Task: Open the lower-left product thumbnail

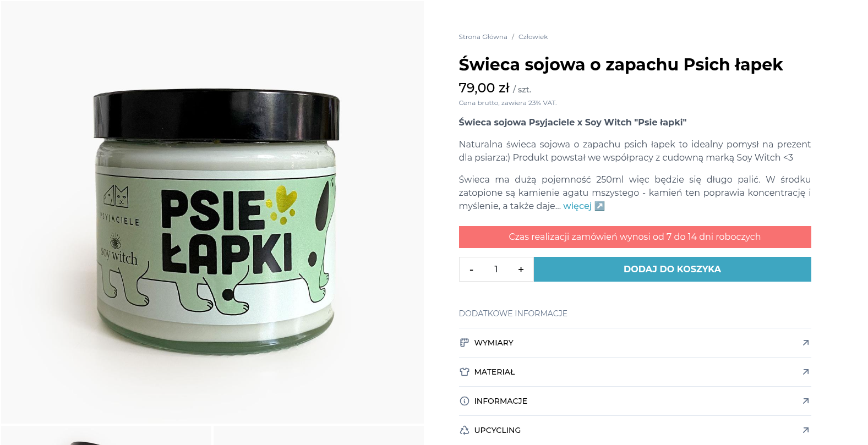Action: click(106, 435)
